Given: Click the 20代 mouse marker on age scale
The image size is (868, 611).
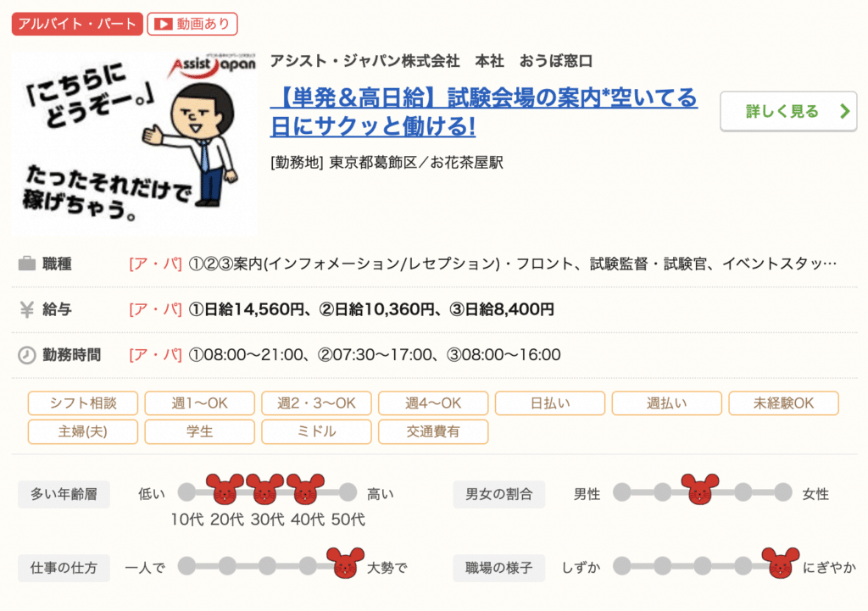Looking at the screenshot, I should click(x=225, y=489).
